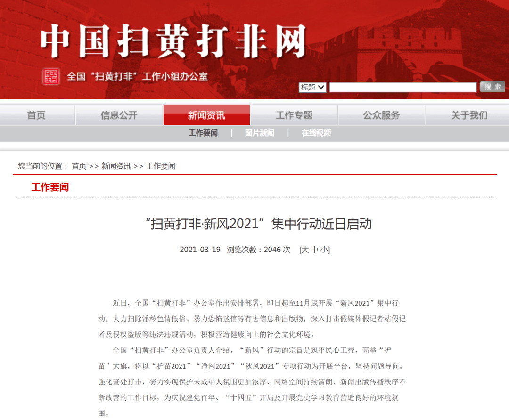
Task: Set font size to 大
Action: 305,250
